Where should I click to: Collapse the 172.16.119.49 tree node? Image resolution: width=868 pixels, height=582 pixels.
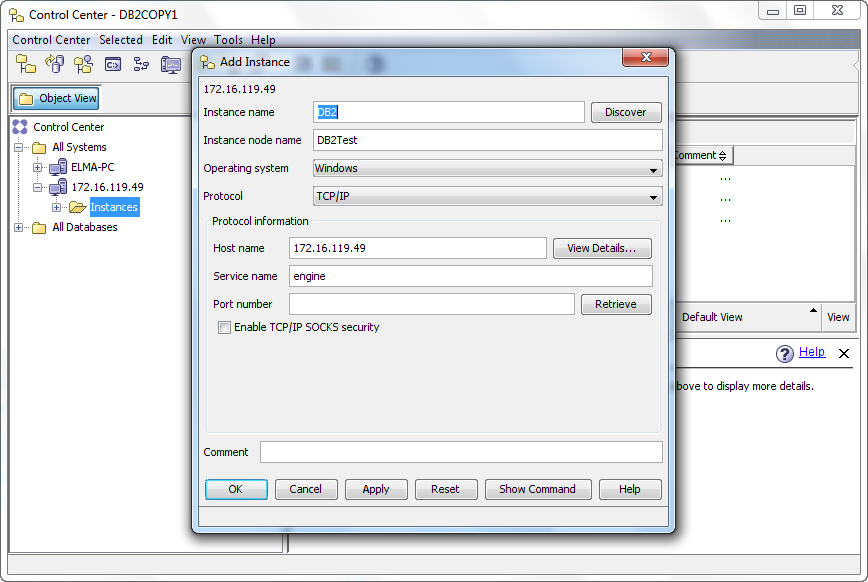37,187
